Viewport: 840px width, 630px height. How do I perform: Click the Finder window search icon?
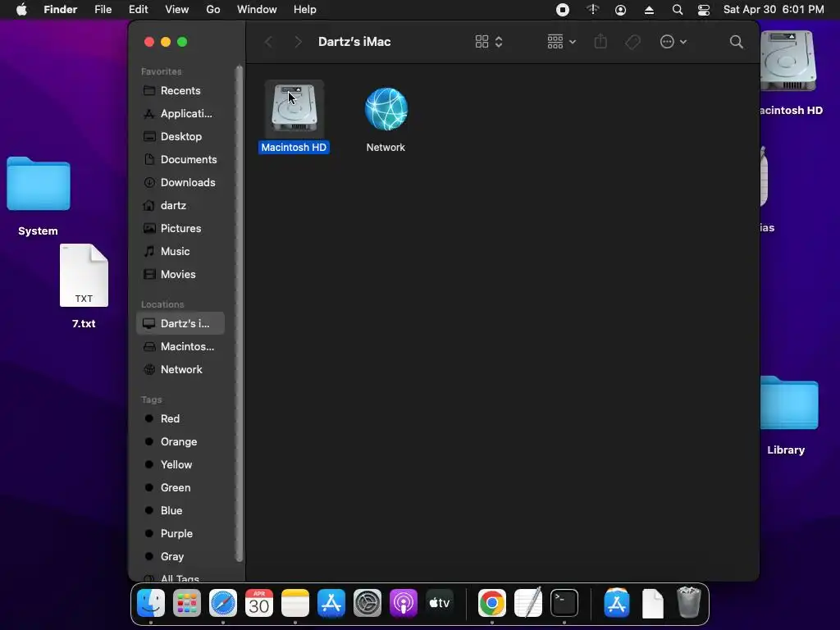point(737,42)
